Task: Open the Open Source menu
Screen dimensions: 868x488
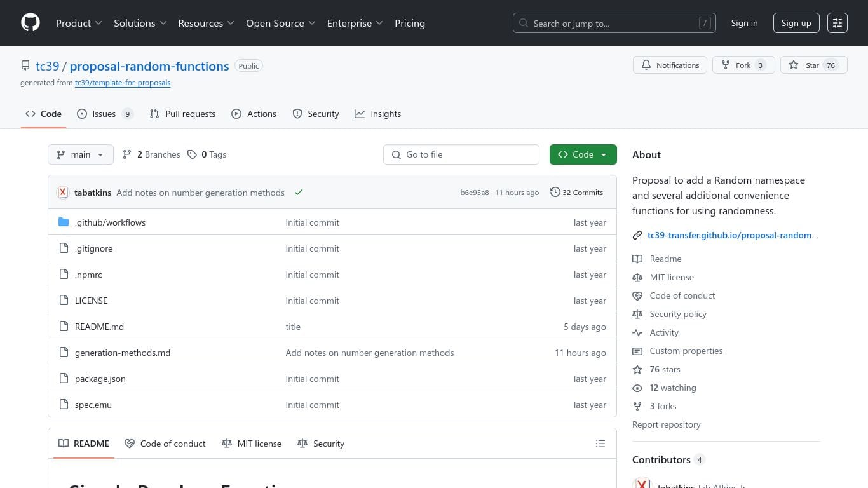Action: click(280, 23)
